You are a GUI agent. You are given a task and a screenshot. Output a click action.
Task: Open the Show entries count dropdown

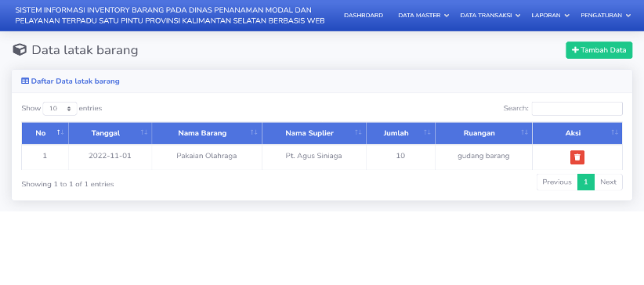(60, 109)
